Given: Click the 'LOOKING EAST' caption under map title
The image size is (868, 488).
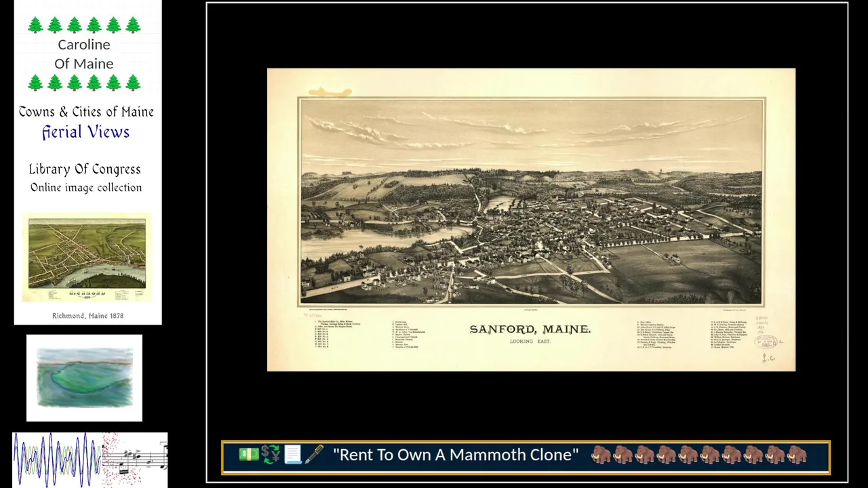Looking at the screenshot, I should click(x=530, y=342).
